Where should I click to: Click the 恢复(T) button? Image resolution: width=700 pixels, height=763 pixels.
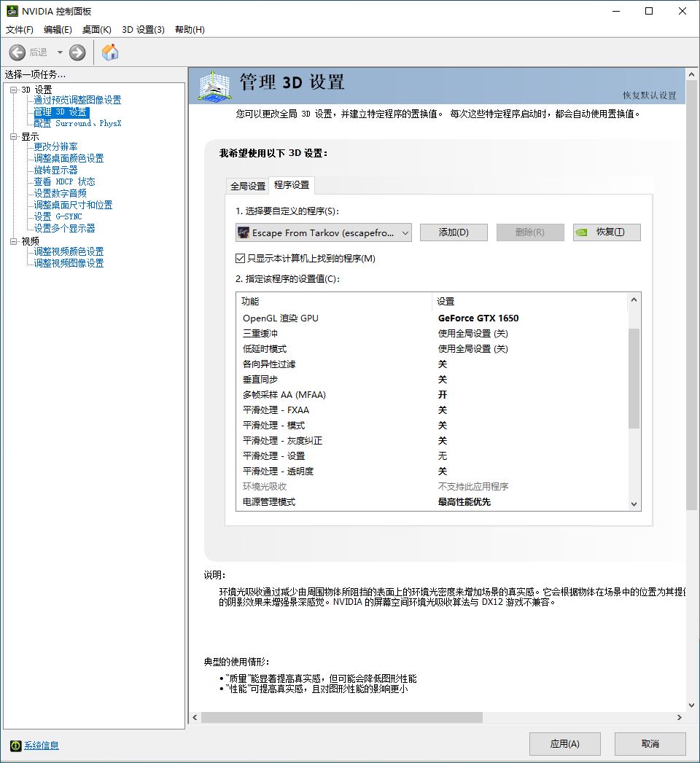click(x=607, y=232)
